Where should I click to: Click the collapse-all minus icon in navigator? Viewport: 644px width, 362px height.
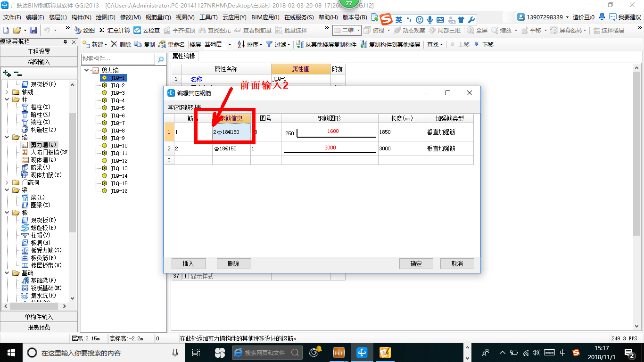[17, 74]
